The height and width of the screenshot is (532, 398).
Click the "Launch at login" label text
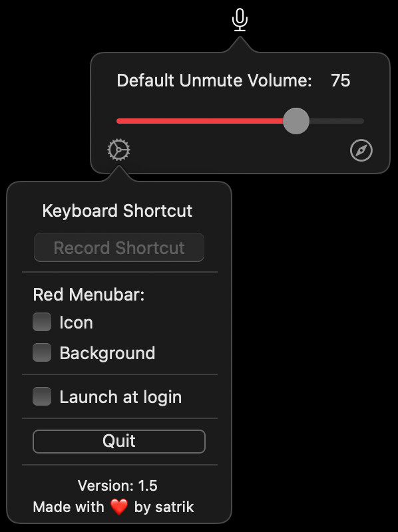(x=120, y=397)
